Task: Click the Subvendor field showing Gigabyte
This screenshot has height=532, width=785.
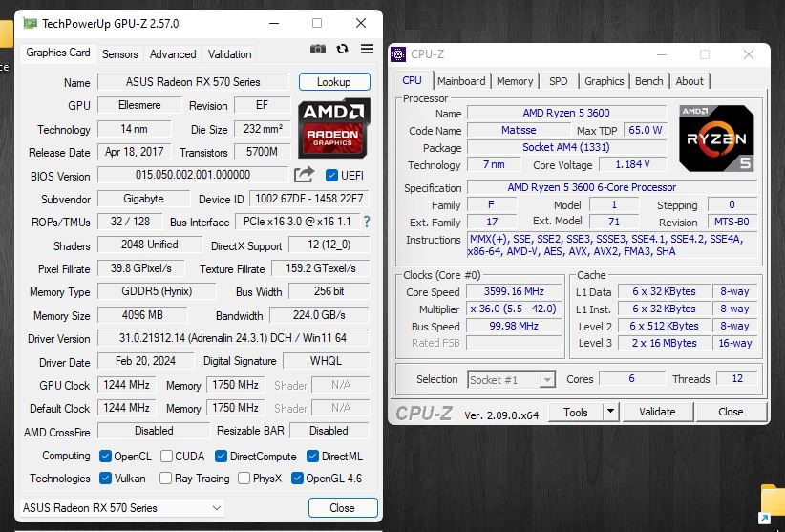Action: (143, 198)
